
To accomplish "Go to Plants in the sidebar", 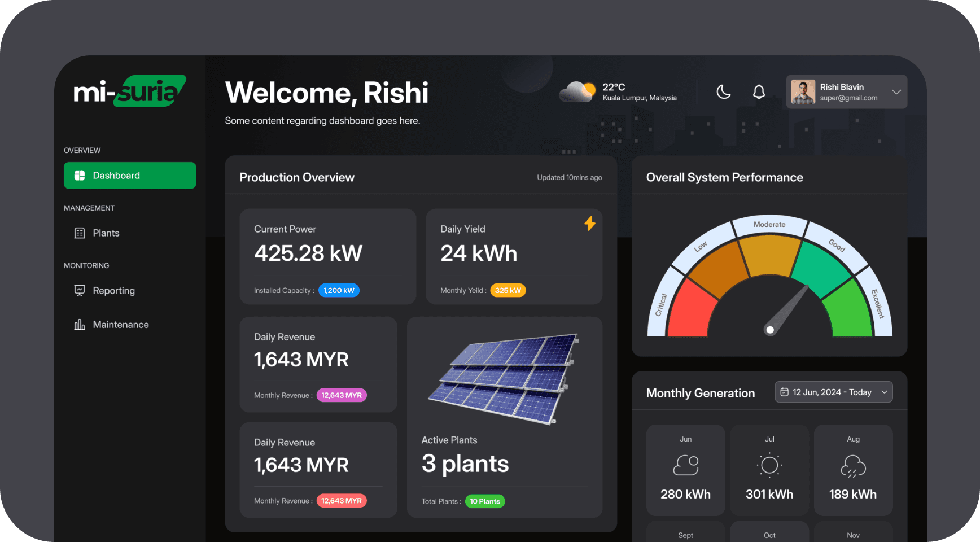I will coord(130,233).
